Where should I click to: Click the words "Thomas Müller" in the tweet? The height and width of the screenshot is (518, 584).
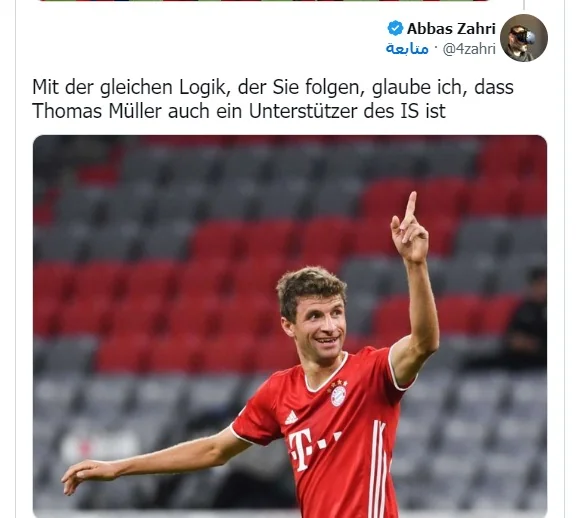tap(97, 111)
